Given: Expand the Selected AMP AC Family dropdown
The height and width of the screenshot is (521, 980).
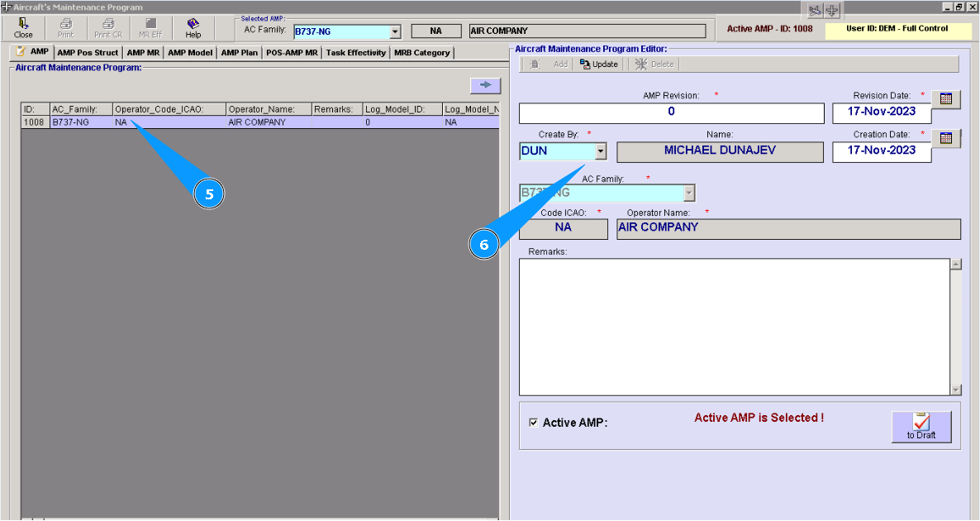Looking at the screenshot, I should coord(395,31).
